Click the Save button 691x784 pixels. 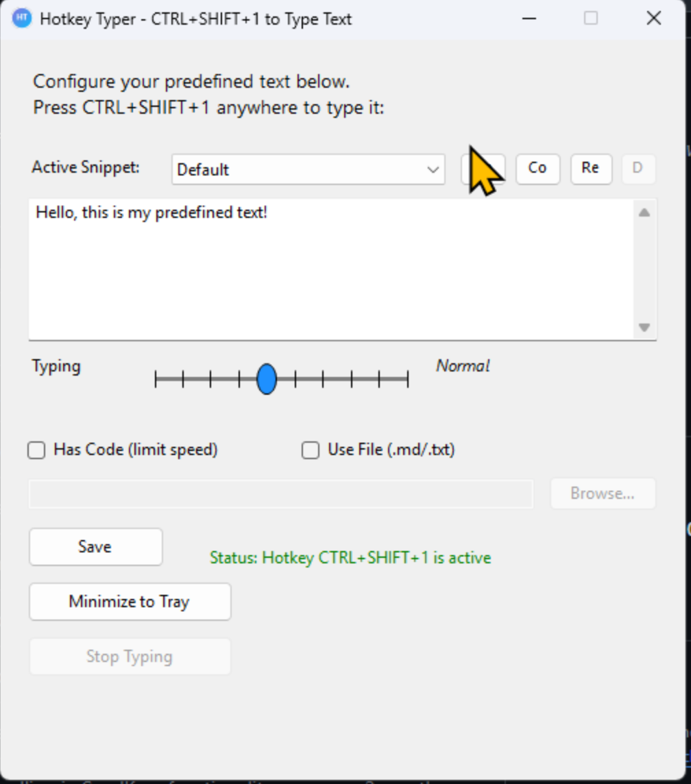[95, 546]
